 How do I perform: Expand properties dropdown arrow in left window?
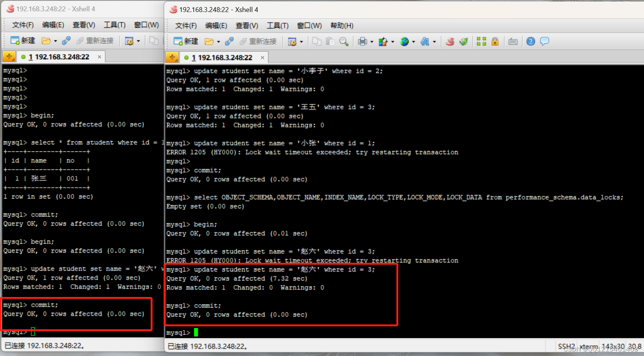tap(139, 41)
